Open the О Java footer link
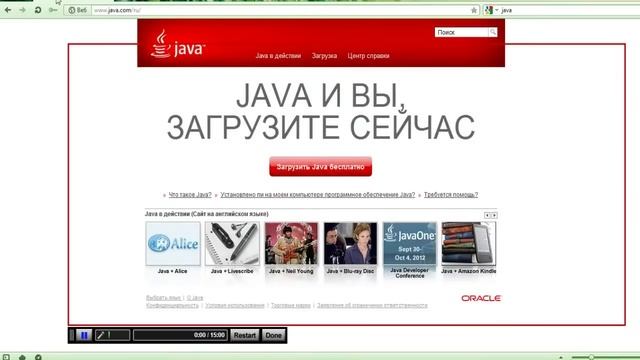The image size is (640, 360). 195,298
